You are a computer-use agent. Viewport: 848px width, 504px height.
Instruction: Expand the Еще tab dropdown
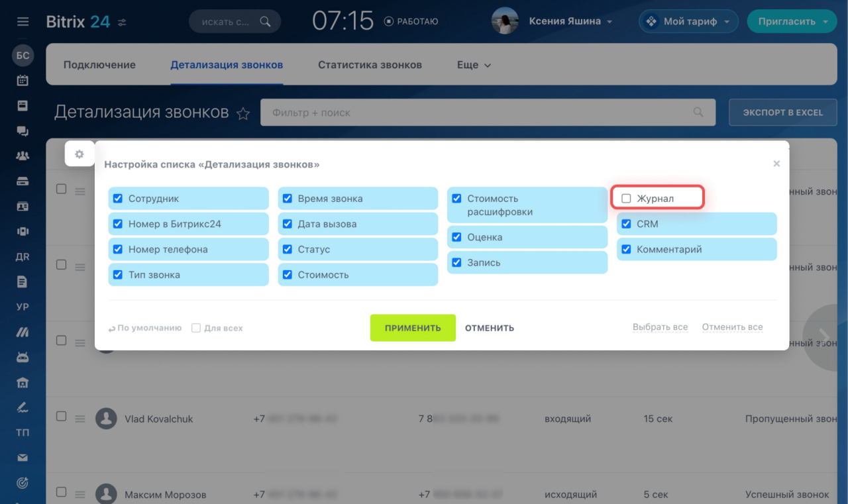point(474,65)
